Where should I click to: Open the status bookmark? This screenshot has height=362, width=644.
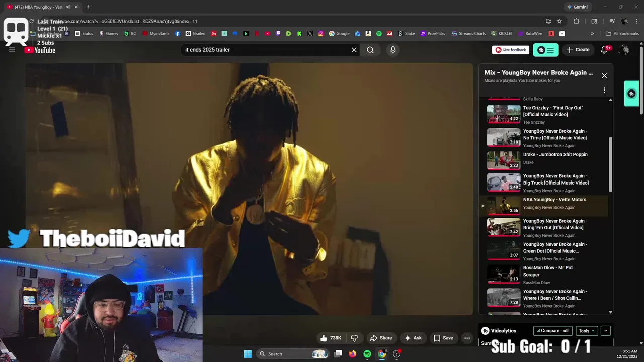85,34
